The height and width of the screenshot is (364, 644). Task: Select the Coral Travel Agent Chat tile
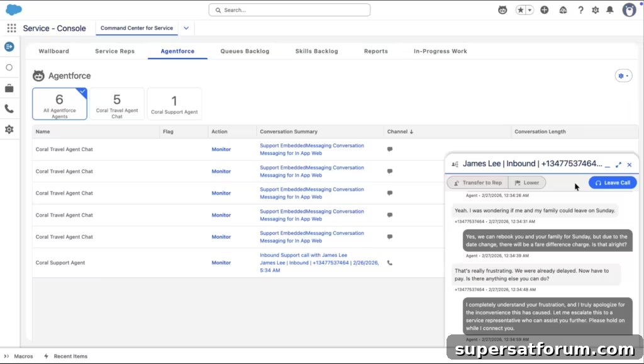pyautogui.click(x=117, y=104)
